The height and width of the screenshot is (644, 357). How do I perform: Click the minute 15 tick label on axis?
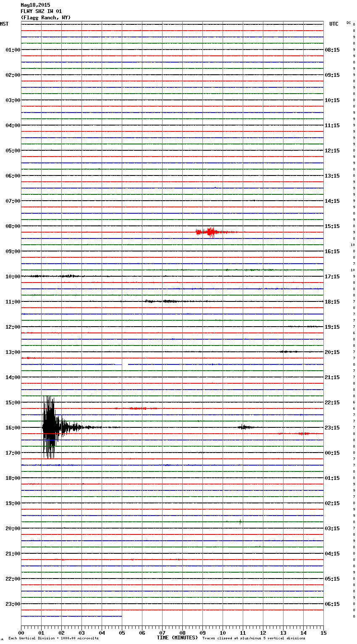tap(323, 633)
